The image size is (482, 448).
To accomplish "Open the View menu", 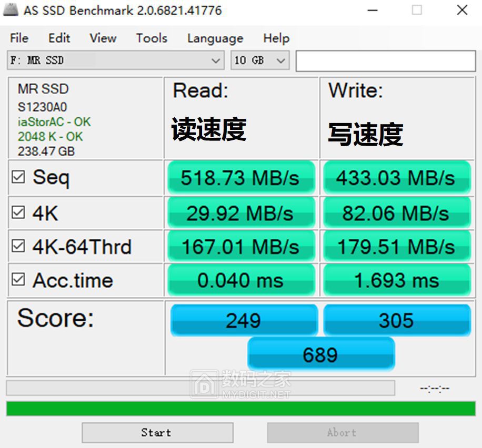I will click(103, 38).
